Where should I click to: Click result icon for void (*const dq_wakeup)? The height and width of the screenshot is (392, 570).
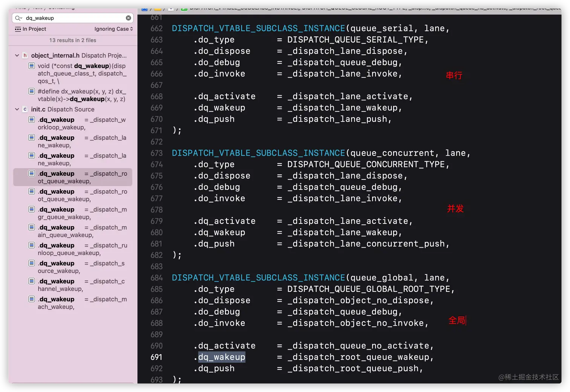(32, 66)
